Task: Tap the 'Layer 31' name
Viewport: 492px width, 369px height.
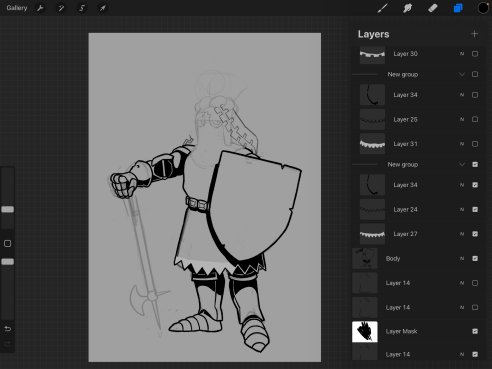Action: [x=405, y=144]
